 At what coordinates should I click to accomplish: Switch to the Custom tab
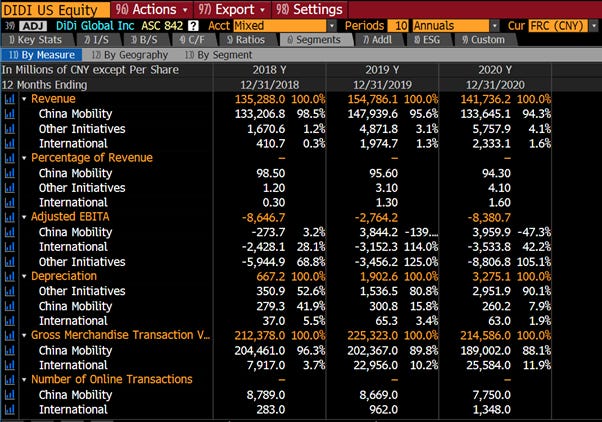[483, 40]
